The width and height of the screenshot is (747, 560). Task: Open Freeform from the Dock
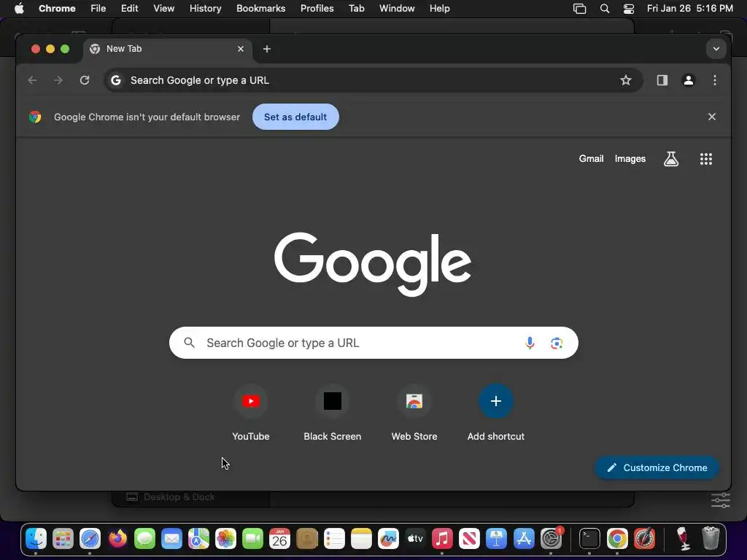388,539
